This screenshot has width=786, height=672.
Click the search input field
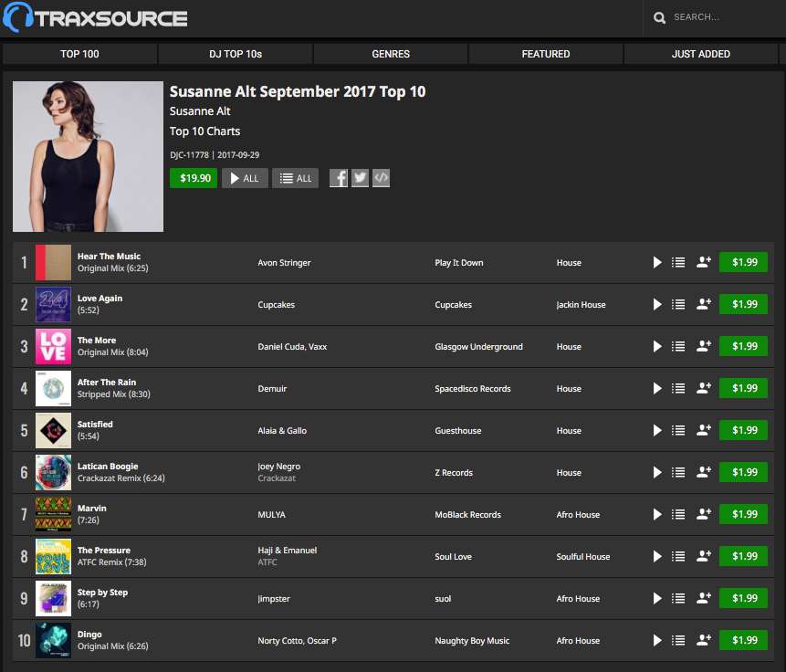tap(726, 17)
